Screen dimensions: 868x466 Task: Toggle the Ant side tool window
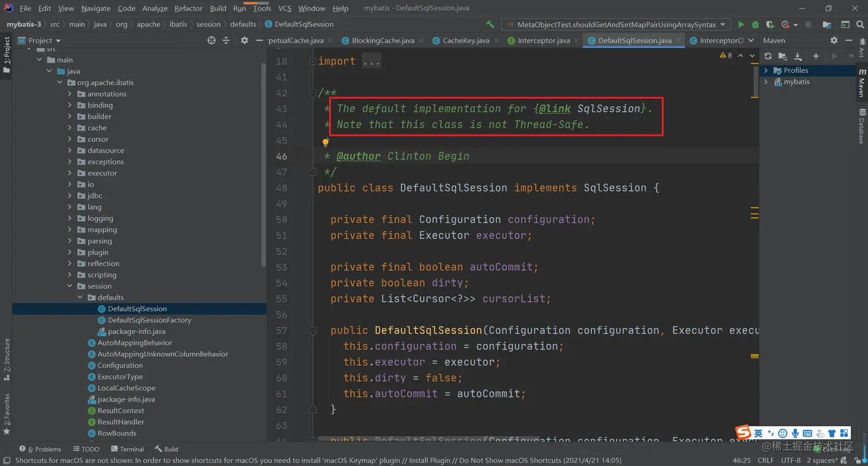click(x=862, y=48)
